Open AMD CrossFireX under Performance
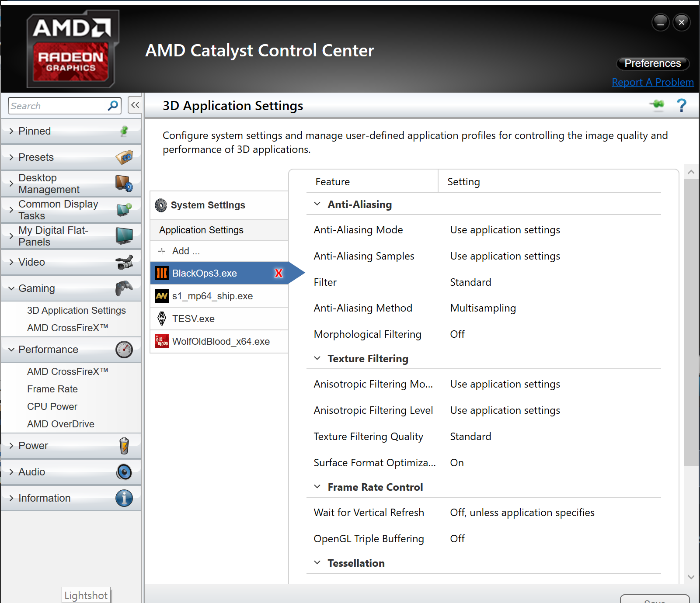This screenshot has height=603, width=700. tap(67, 371)
